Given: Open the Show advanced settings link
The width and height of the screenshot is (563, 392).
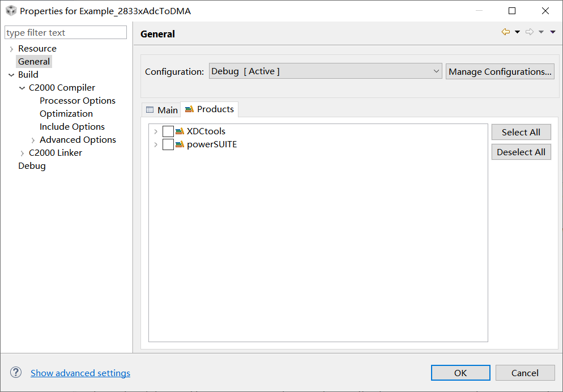Looking at the screenshot, I should [x=80, y=373].
